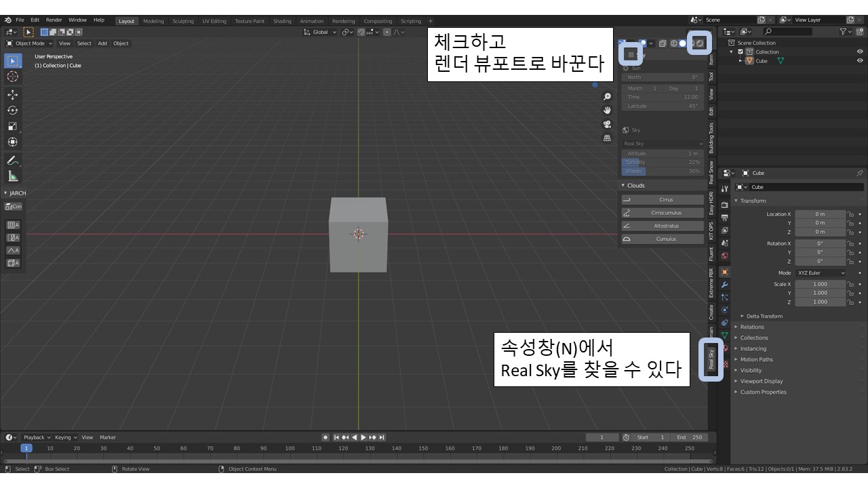Image resolution: width=868 pixels, height=488 pixels.
Task: Lock Location X with padlock icon
Action: (x=850, y=214)
